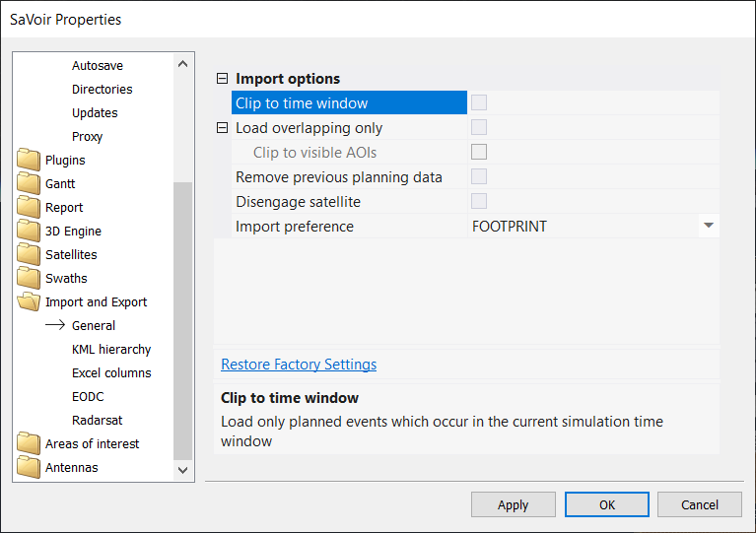The height and width of the screenshot is (533, 756).
Task: Click the Areas of interest folder icon
Action: point(29,444)
